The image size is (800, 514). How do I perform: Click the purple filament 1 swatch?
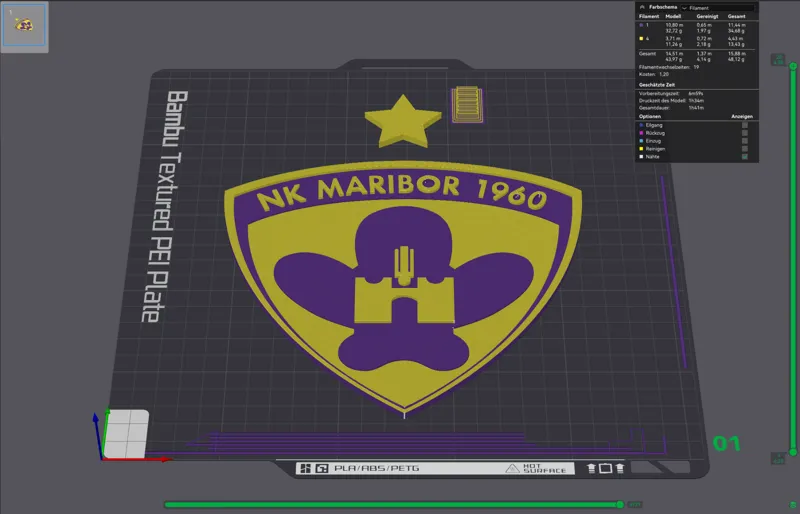(x=641, y=25)
